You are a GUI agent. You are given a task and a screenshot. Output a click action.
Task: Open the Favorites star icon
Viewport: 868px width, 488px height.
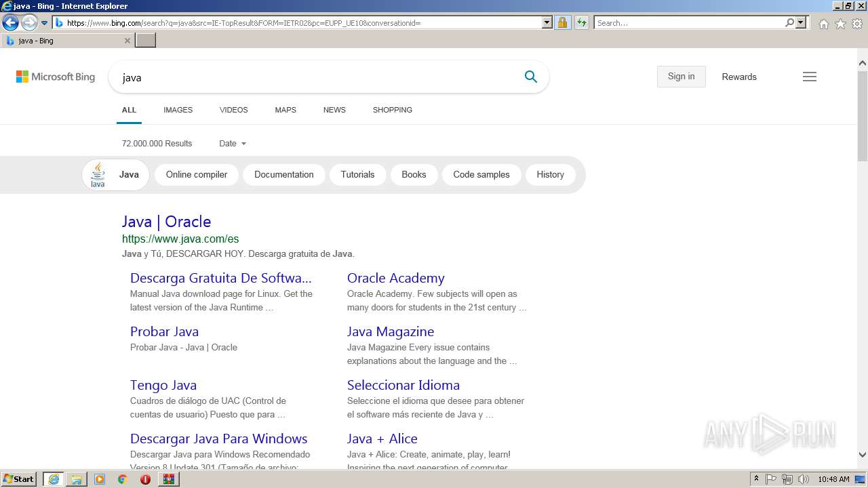tap(840, 24)
